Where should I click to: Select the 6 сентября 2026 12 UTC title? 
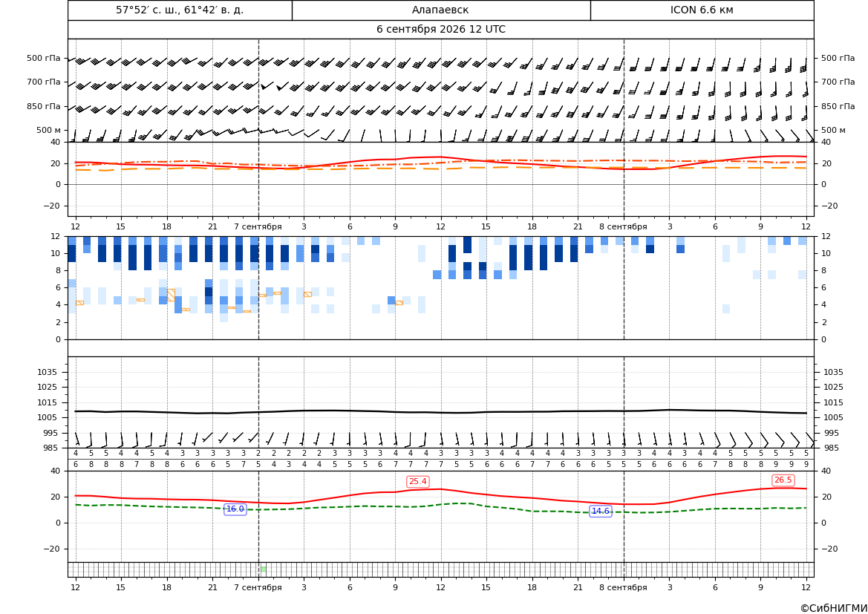point(440,30)
